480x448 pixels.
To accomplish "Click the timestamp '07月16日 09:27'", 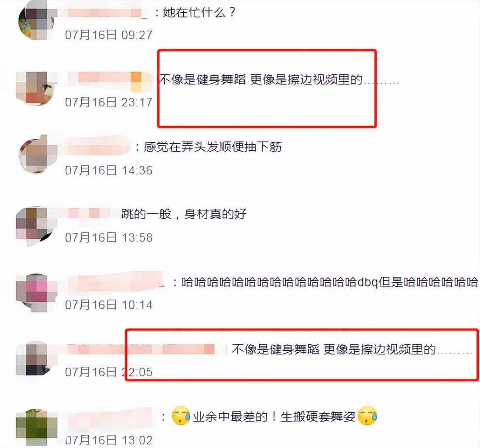I will click(109, 35).
